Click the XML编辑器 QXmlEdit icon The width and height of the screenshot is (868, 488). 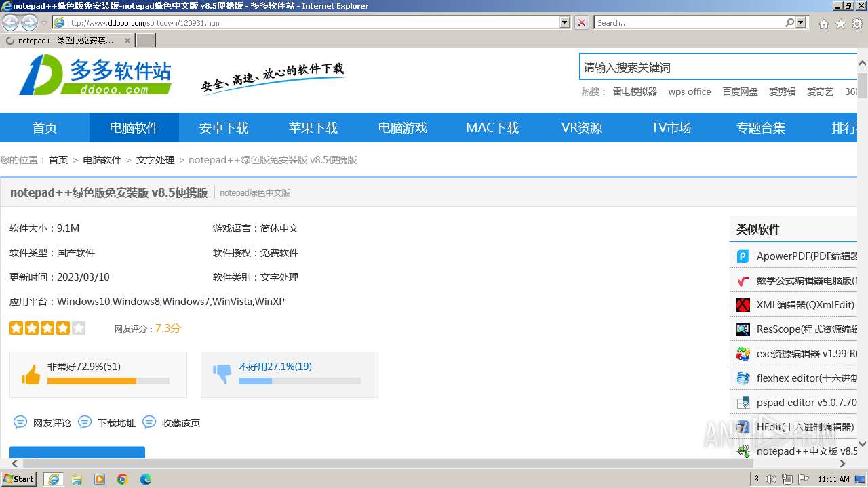coord(743,305)
